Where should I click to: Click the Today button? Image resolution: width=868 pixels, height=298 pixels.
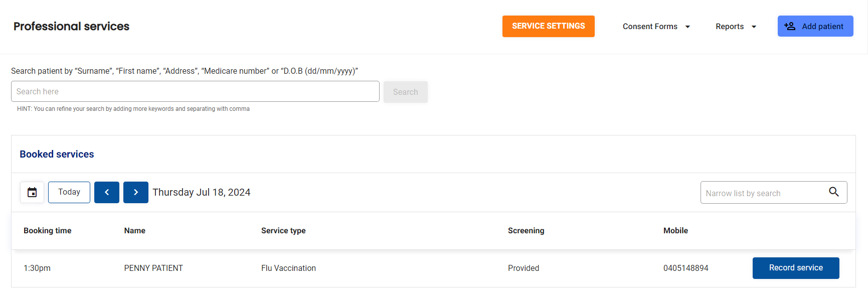point(69,192)
